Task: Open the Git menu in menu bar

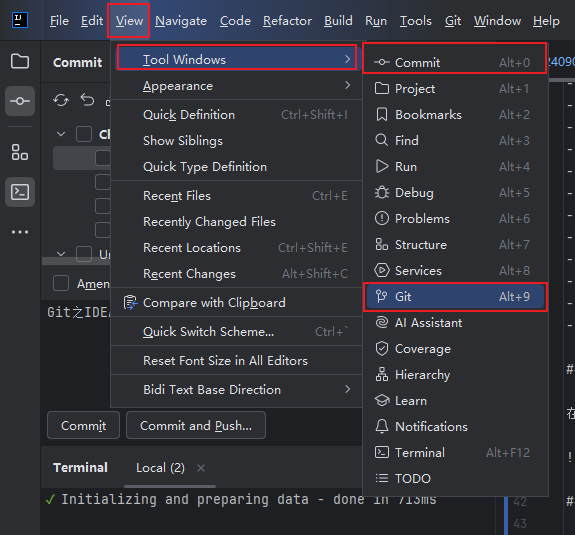Action: coord(453,21)
